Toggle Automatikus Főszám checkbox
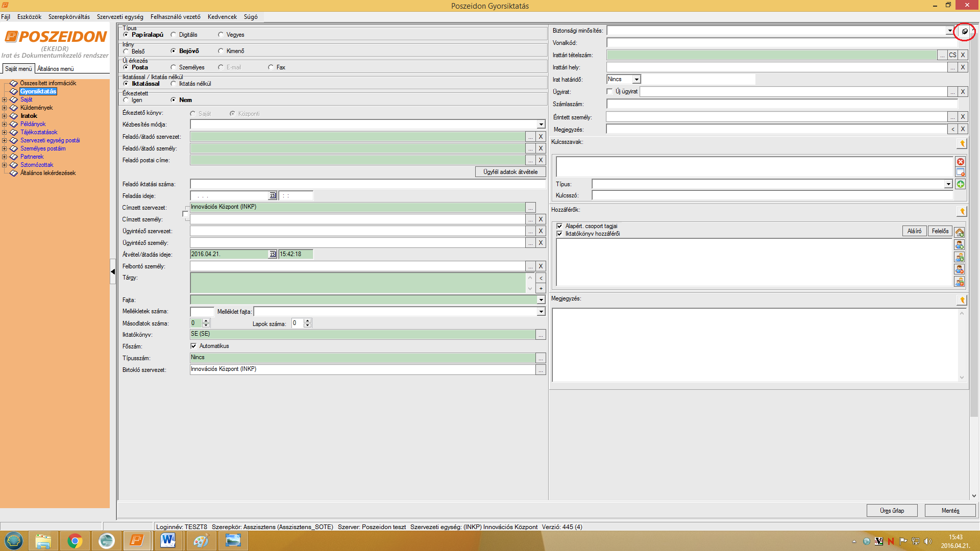Viewport: 980px width, 551px height. [193, 346]
